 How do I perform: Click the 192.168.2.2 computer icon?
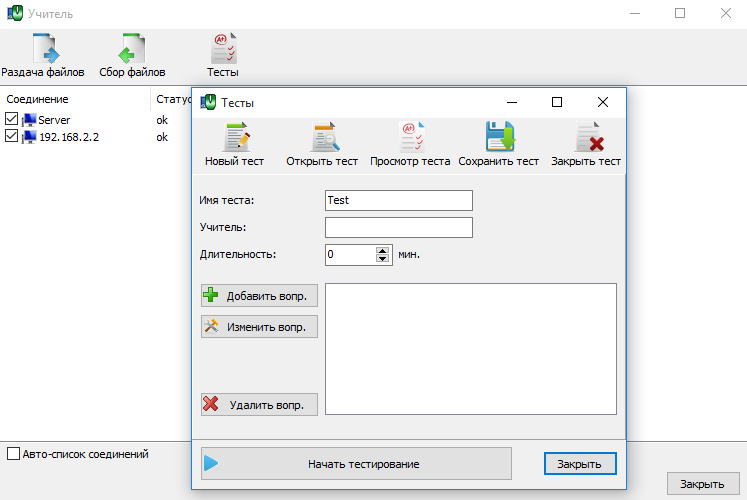click(x=29, y=137)
